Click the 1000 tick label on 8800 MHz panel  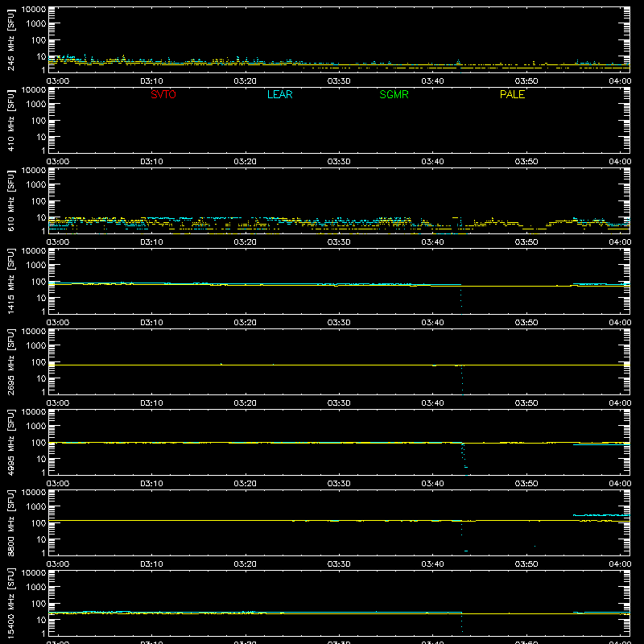point(36,507)
